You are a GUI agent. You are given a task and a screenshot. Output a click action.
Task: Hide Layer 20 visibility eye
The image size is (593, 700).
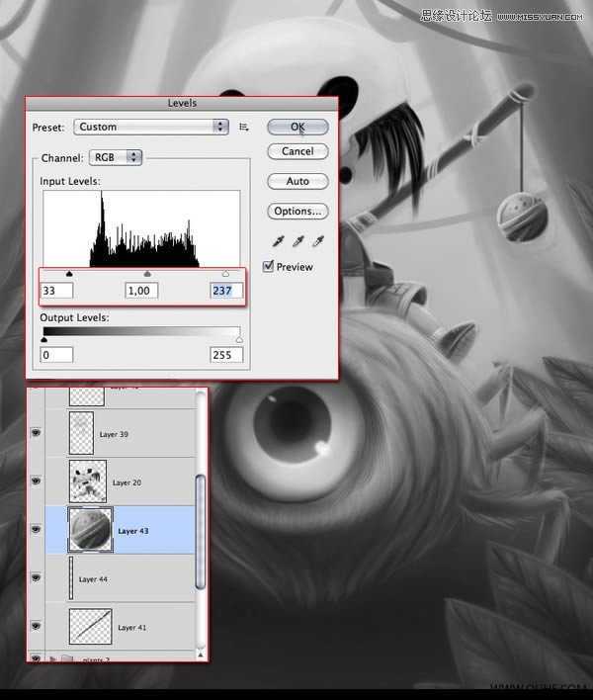pos(36,481)
